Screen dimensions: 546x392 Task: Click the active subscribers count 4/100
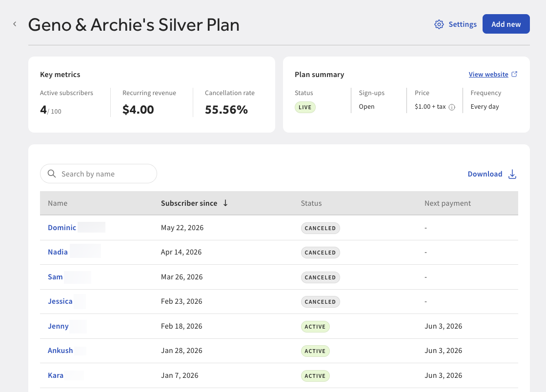(x=50, y=110)
